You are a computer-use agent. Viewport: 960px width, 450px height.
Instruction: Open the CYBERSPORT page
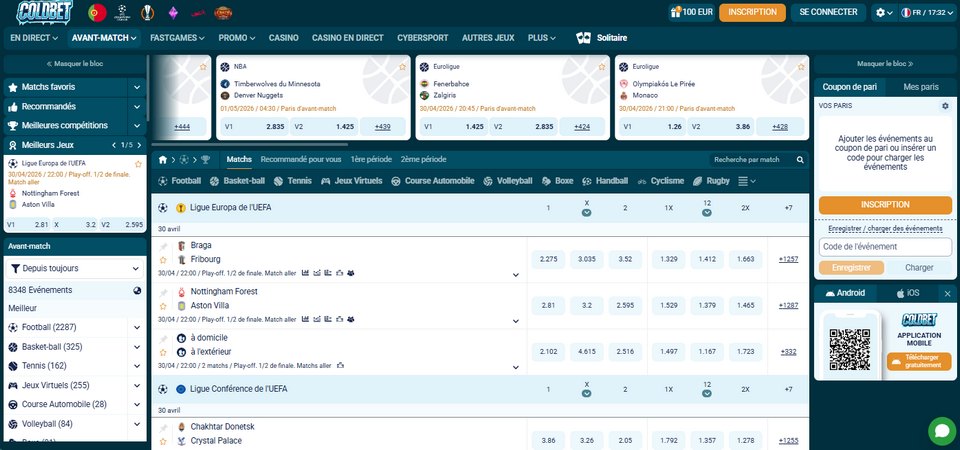pos(422,38)
